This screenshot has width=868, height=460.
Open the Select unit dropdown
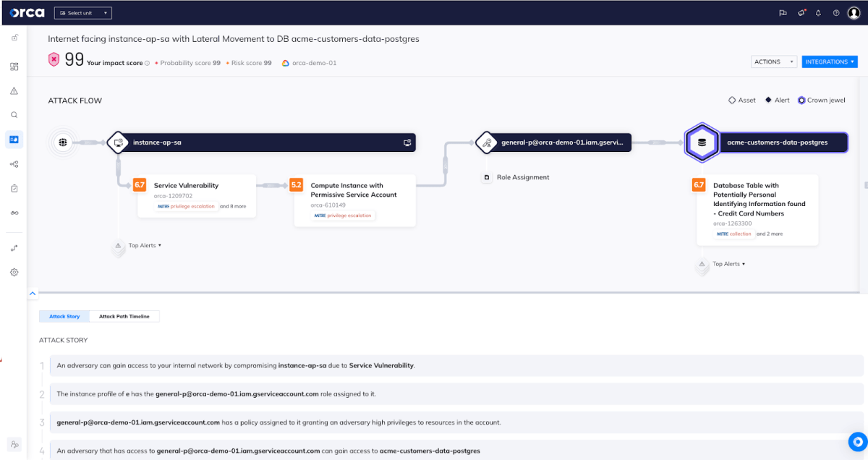point(83,13)
